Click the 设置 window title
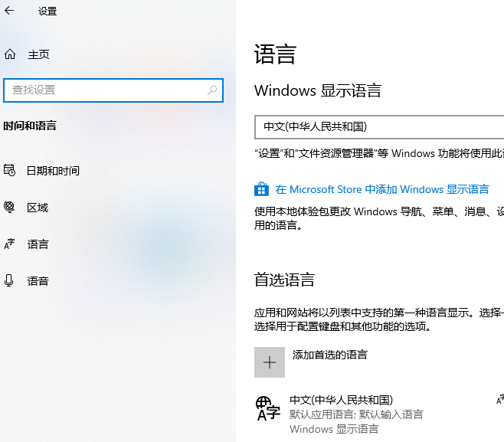This screenshot has width=504, height=442. click(47, 11)
